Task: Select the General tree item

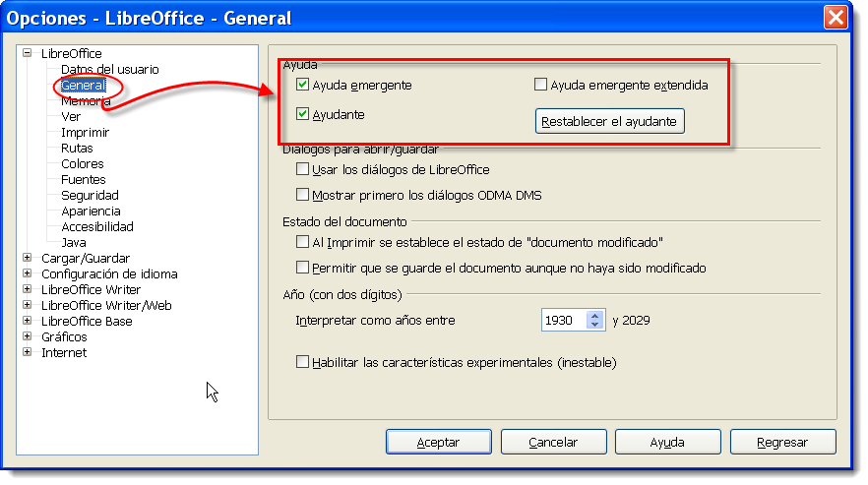Action: (83, 86)
